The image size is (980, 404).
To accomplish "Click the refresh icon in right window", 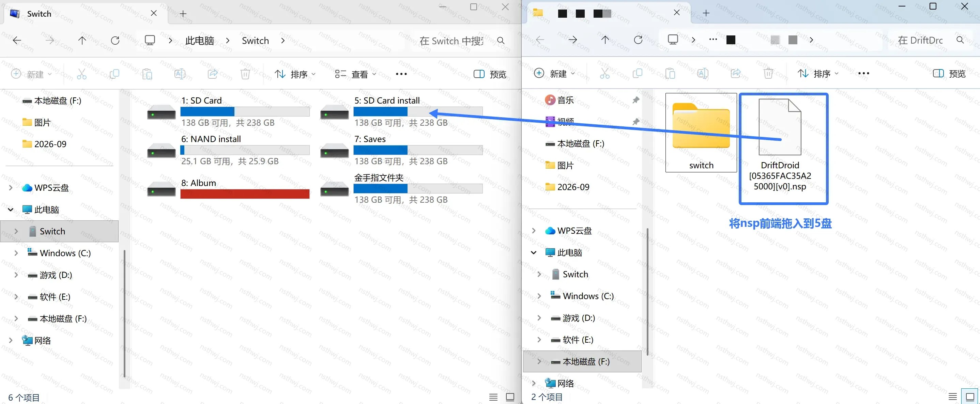I will (x=638, y=40).
